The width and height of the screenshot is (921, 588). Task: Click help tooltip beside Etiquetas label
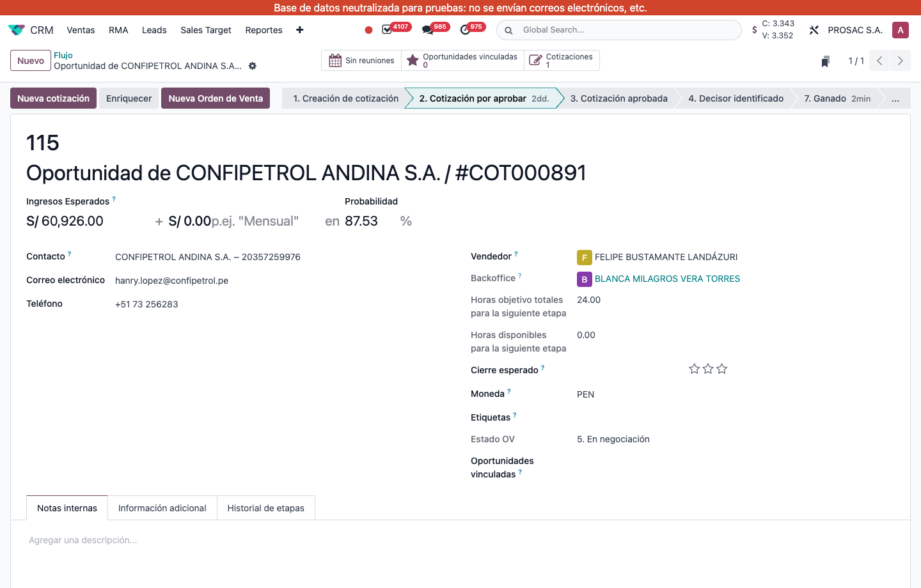pyautogui.click(x=515, y=415)
